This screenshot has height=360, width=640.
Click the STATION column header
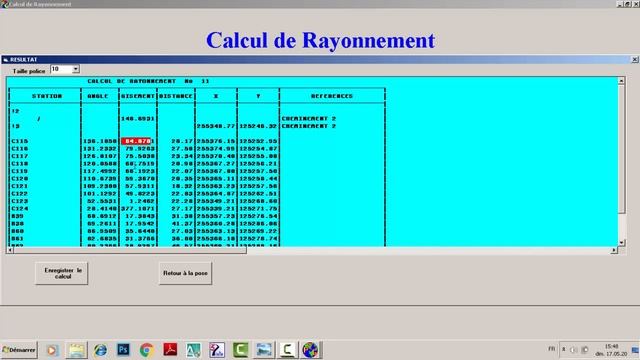tap(47, 96)
